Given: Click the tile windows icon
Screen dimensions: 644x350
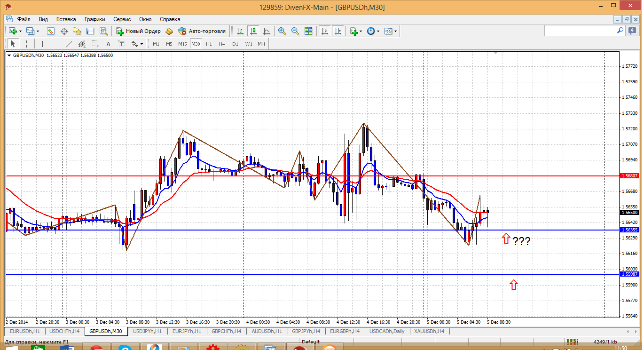Looking at the screenshot, I should [308, 31].
